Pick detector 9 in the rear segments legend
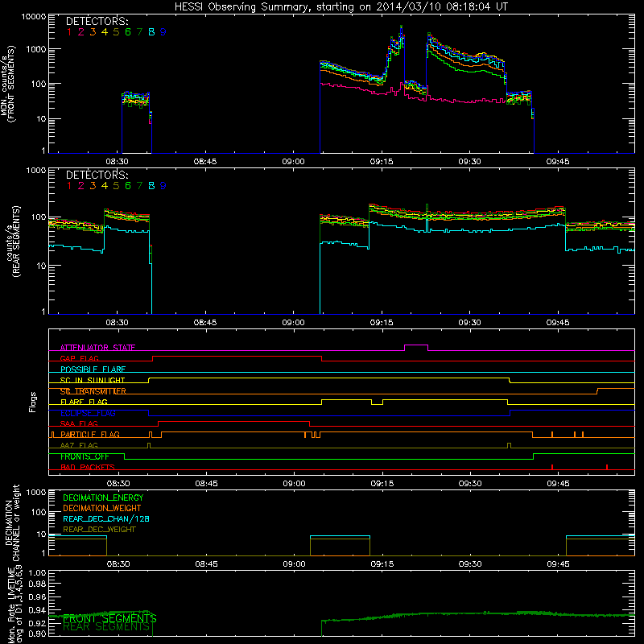The image size is (644, 644). click(x=163, y=186)
